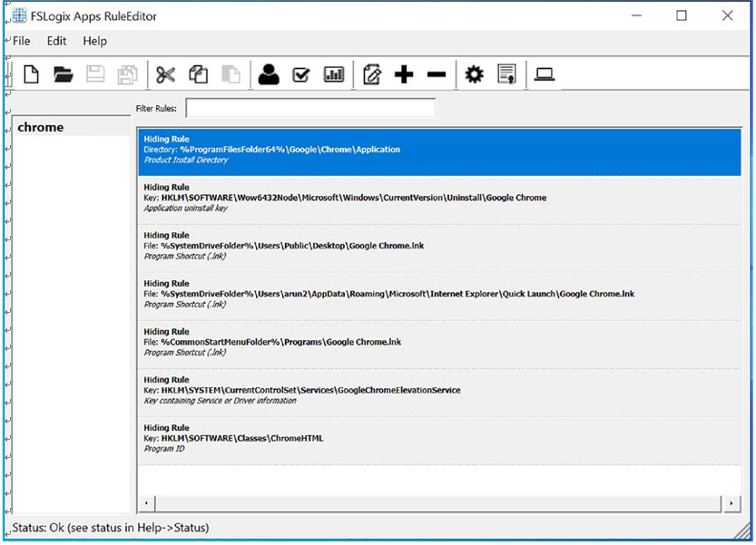Select the Uninstall\Google Chrome key rule
756x545 pixels.
(x=439, y=200)
